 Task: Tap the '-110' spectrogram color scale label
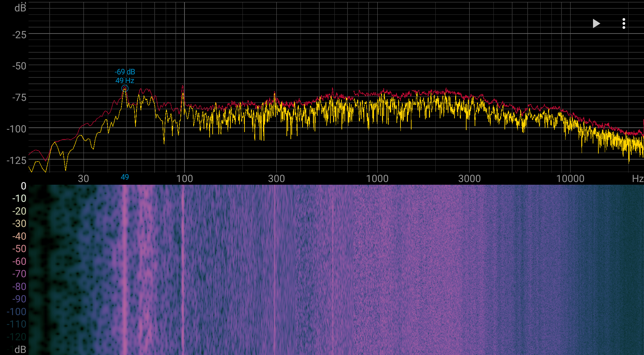(16, 324)
